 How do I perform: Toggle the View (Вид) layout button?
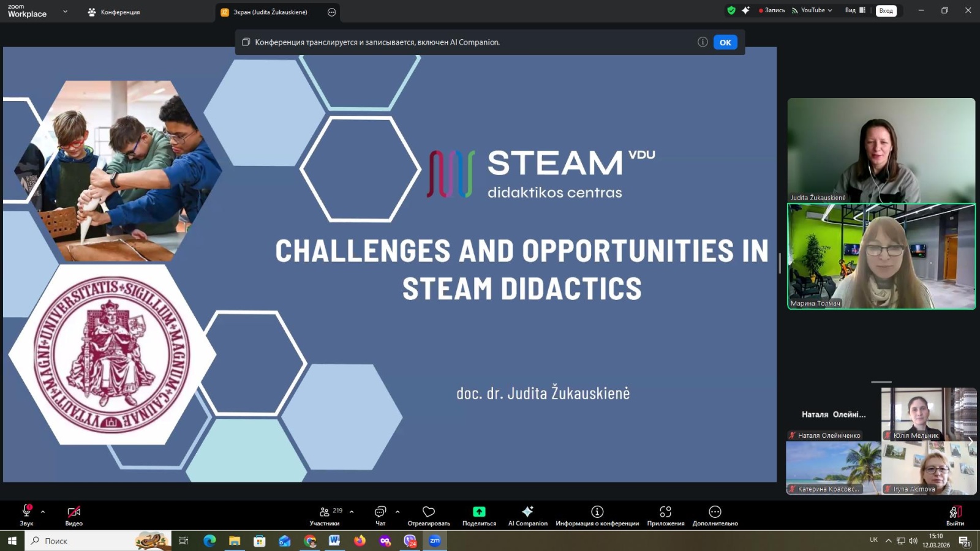point(855,10)
